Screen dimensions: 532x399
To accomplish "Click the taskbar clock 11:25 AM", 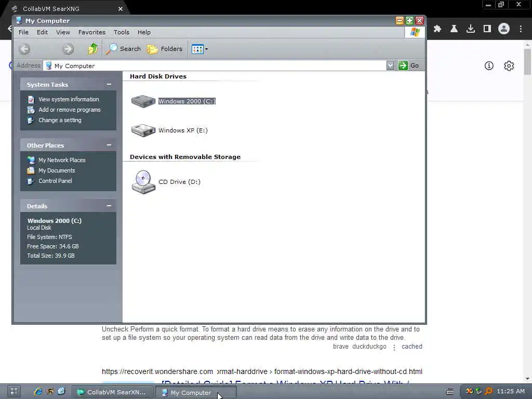I will click(511, 391).
